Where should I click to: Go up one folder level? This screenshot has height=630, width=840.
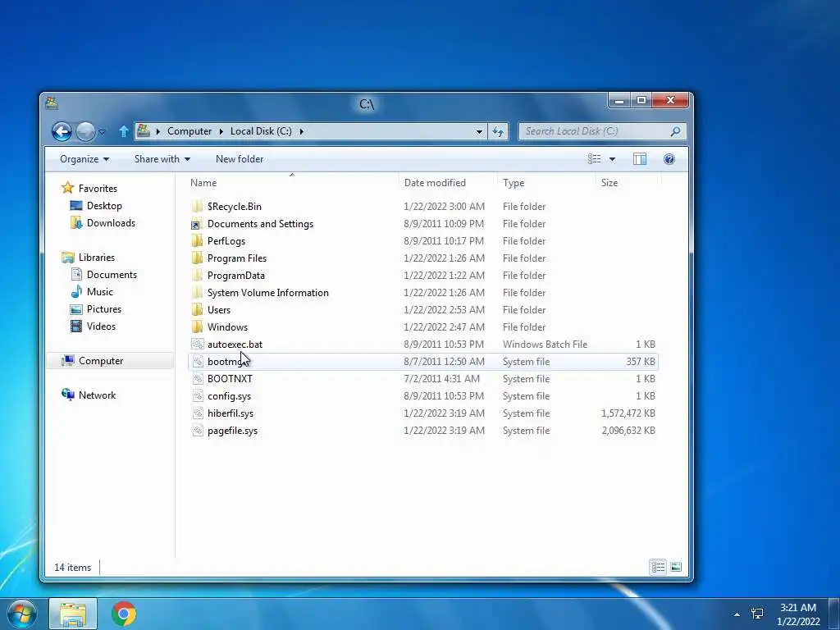tap(124, 131)
